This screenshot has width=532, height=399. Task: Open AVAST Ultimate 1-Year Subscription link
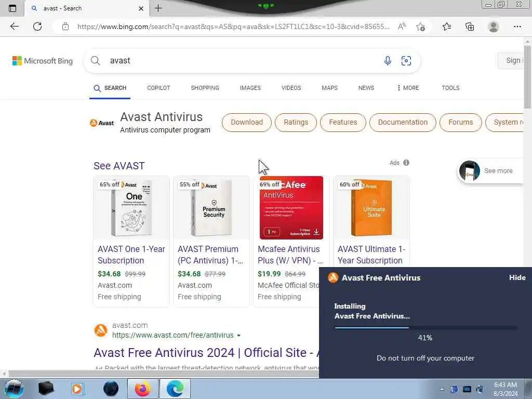(371, 255)
